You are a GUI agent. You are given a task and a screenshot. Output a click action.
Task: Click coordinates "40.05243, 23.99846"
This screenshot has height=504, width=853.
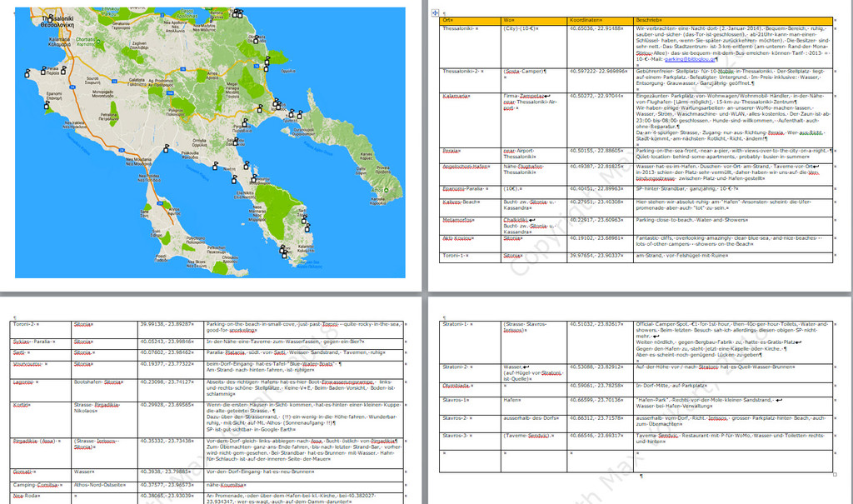click(x=167, y=342)
